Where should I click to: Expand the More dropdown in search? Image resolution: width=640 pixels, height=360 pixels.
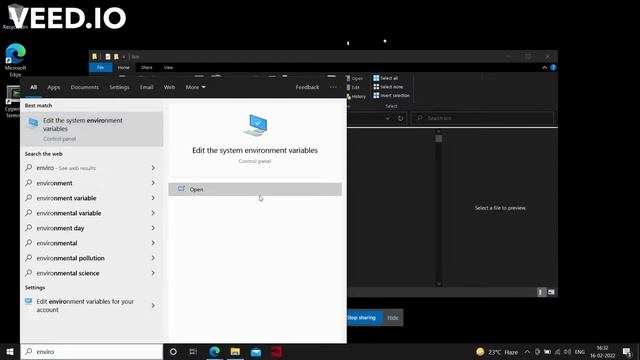pyautogui.click(x=196, y=87)
